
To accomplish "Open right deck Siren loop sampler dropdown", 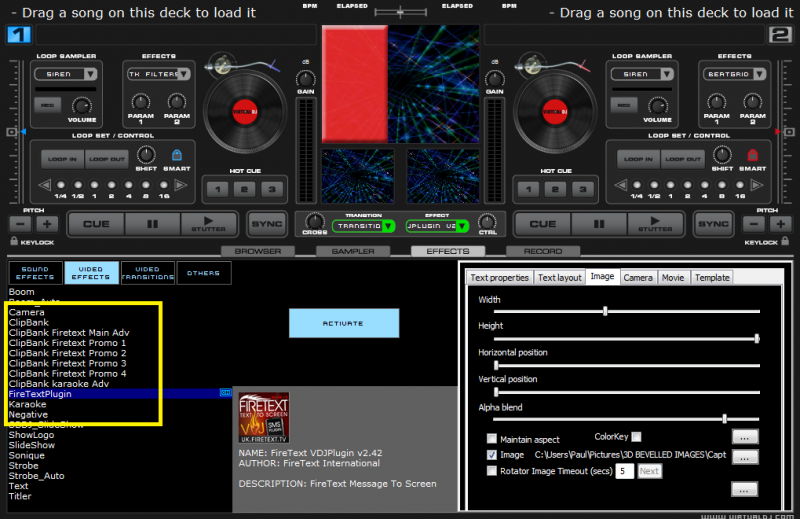I will pos(642,74).
